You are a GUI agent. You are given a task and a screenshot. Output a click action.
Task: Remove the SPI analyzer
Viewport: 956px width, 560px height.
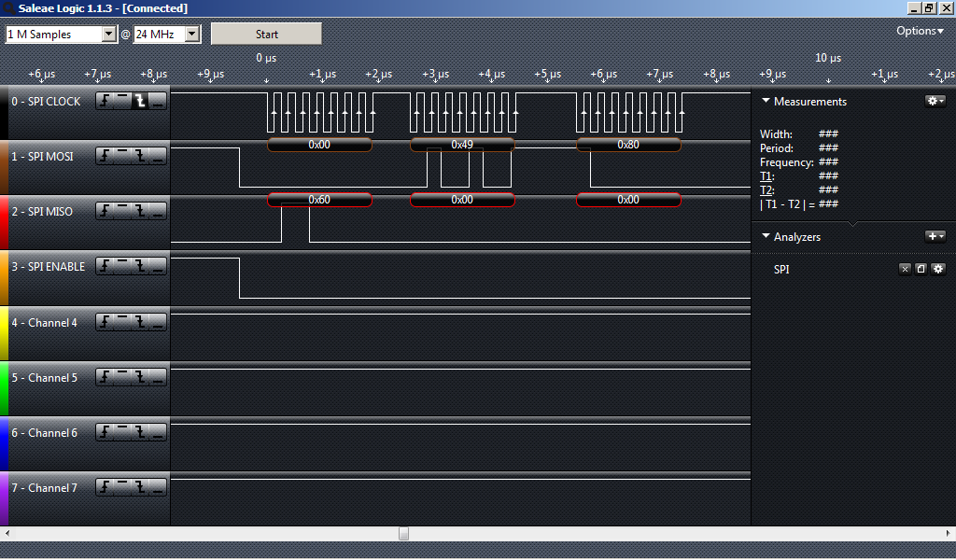tap(905, 269)
